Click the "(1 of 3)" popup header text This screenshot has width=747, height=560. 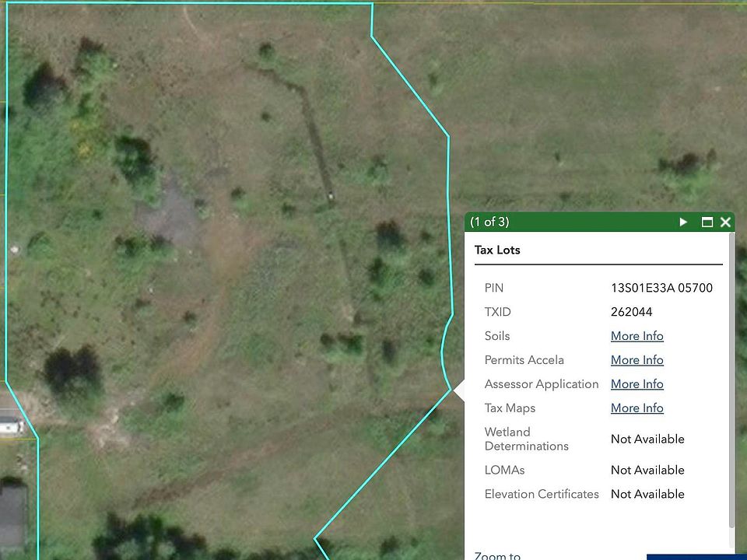(x=489, y=222)
